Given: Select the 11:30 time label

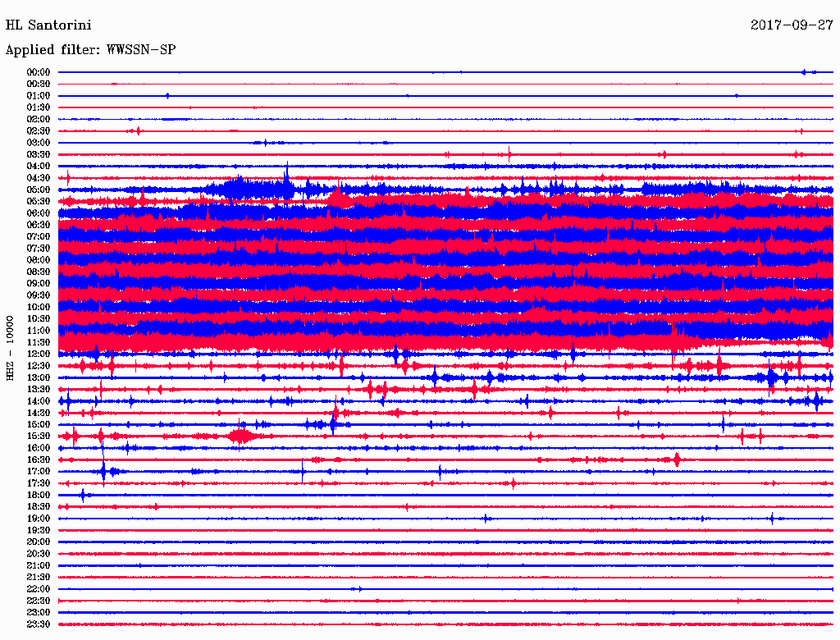Looking at the screenshot, I should click(39, 342).
